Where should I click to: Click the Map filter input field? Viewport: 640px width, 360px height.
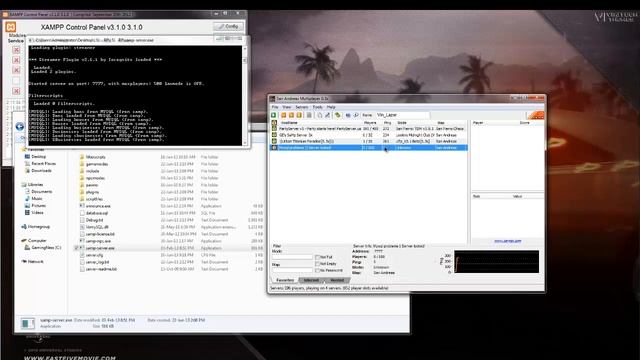tap(292, 270)
